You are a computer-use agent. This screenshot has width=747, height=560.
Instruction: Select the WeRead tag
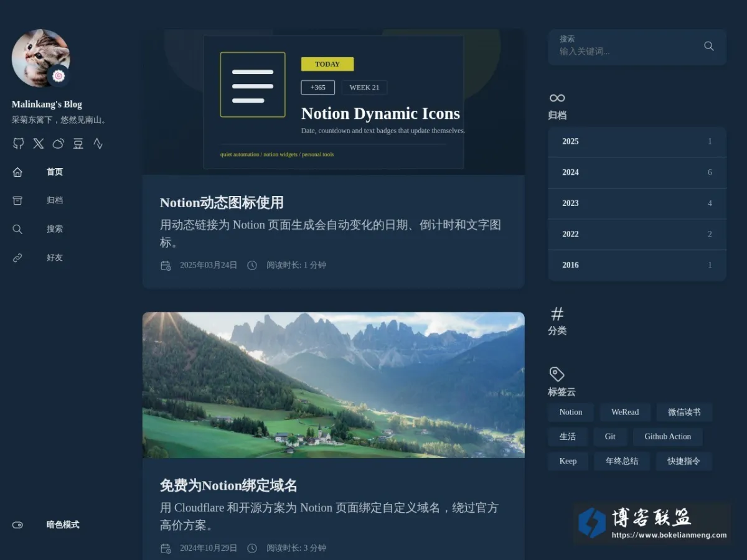(625, 412)
